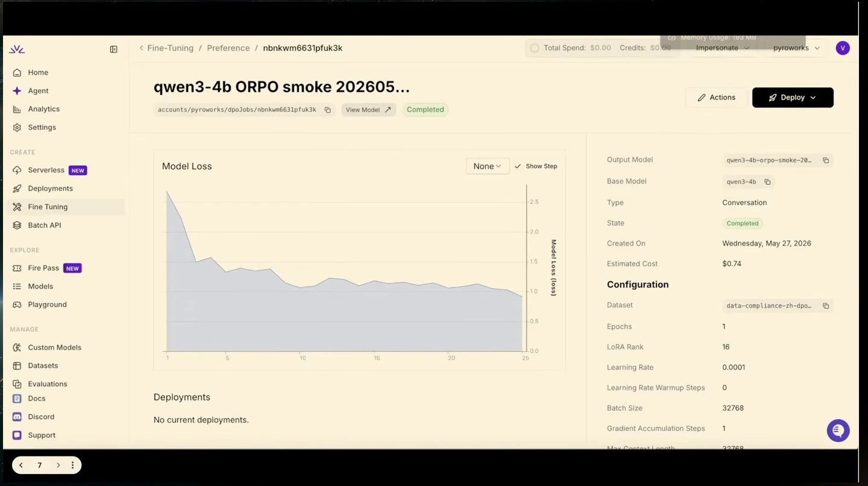Image resolution: width=868 pixels, height=486 pixels.
Task: Copy the Output Model name
Action: pos(826,160)
